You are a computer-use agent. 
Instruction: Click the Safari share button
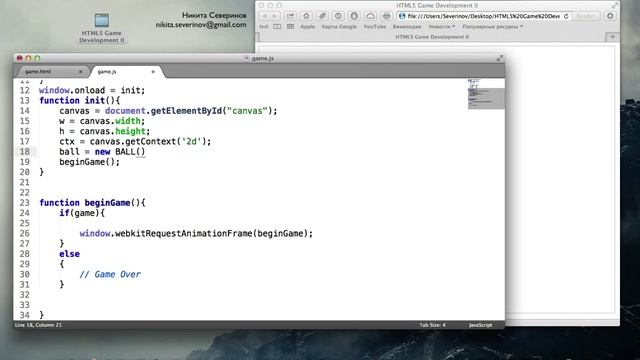click(x=290, y=16)
